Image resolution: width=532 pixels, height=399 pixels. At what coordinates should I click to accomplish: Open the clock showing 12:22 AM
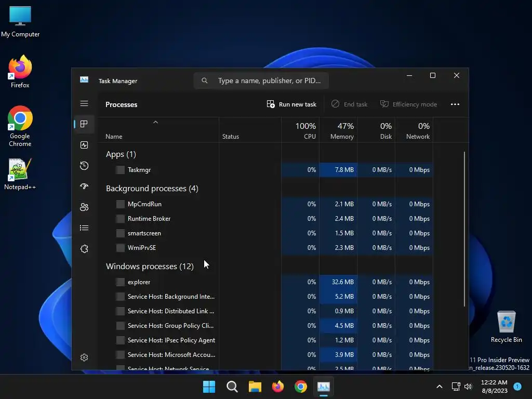click(495, 387)
